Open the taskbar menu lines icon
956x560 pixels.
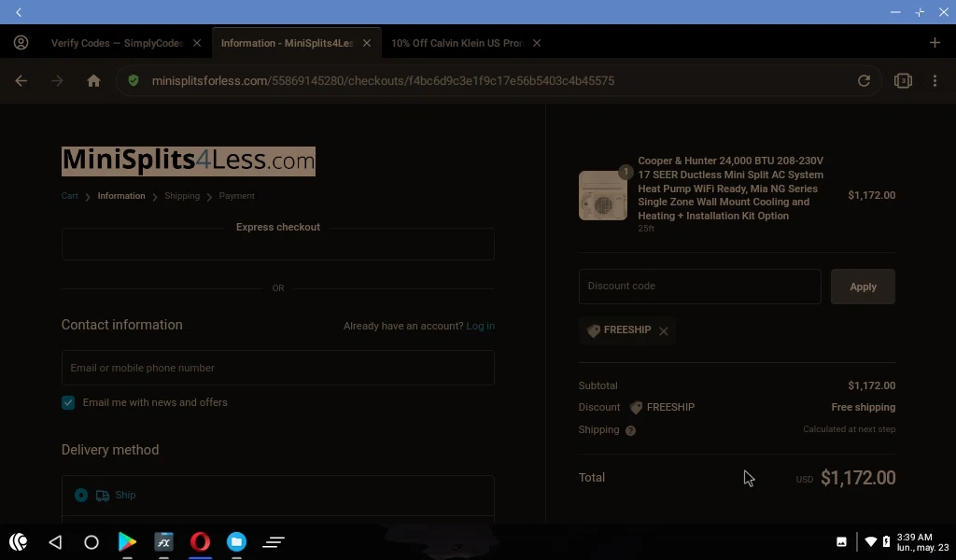(x=274, y=541)
